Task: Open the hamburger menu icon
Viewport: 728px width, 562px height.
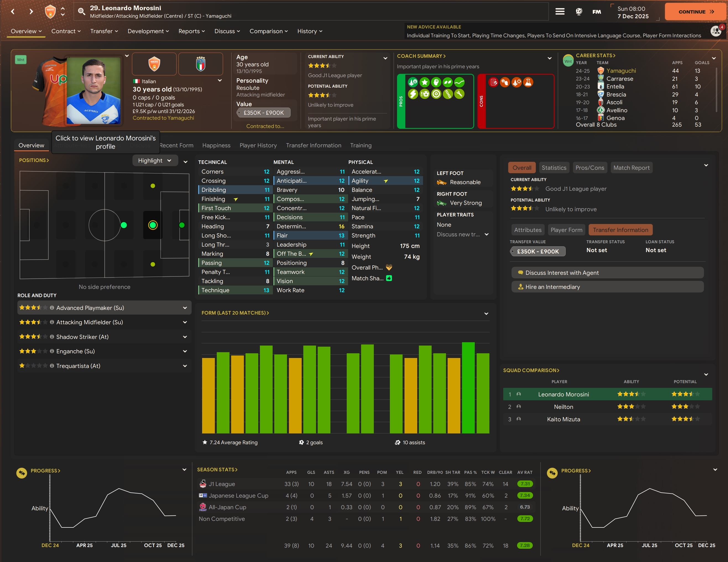Action: 560,12
